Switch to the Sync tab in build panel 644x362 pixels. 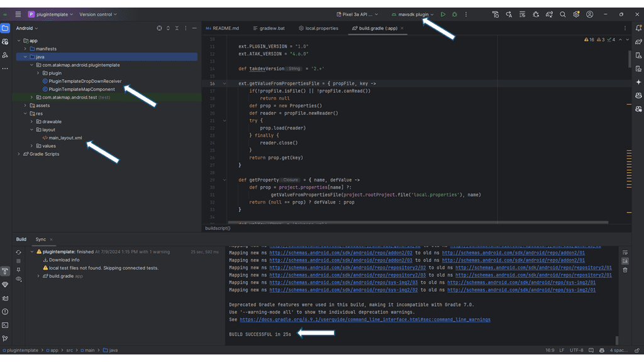point(40,239)
